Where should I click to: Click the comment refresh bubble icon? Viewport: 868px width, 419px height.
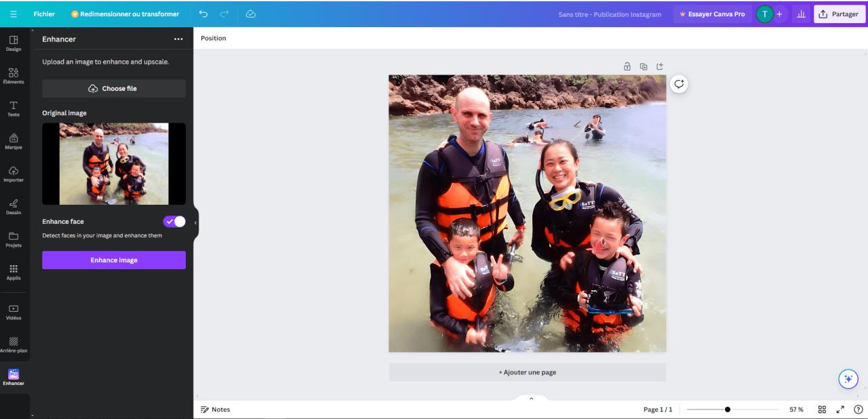[679, 84]
